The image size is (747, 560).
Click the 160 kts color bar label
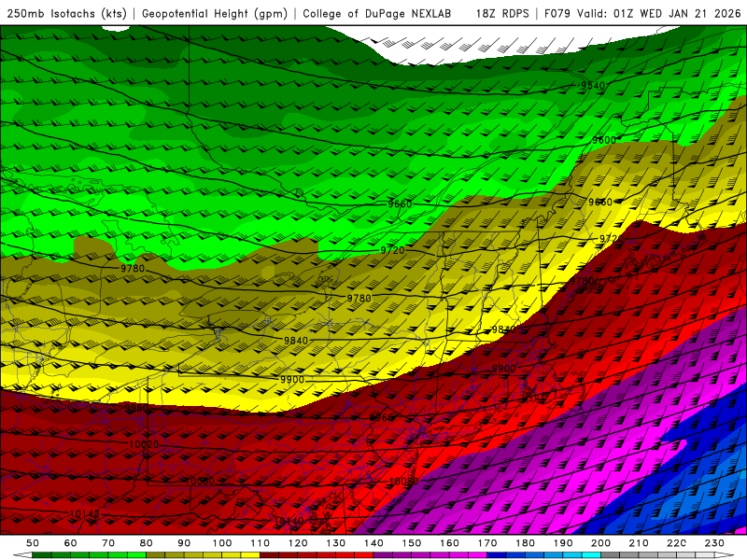449,543
